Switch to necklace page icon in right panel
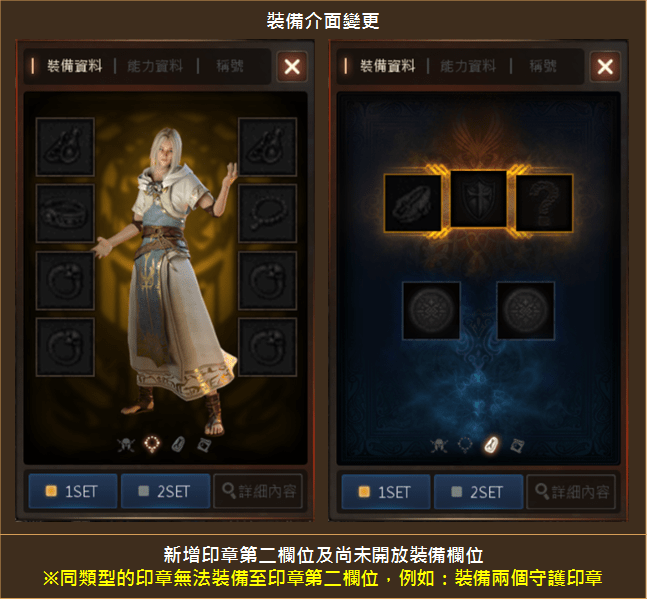647x599 pixels. [465, 445]
